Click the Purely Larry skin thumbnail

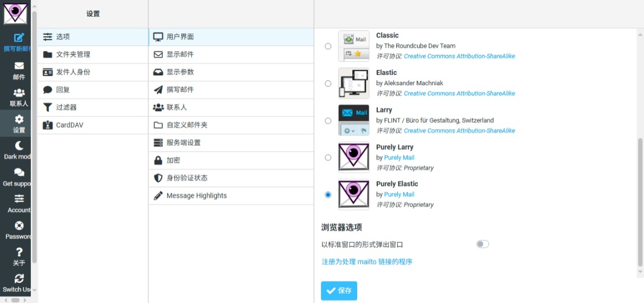tap(353, 157)
